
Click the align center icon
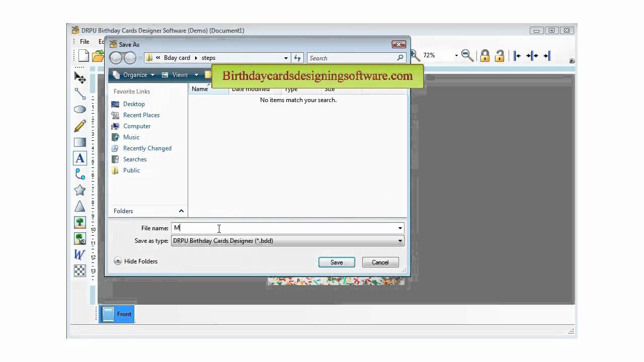pos(532,56)
